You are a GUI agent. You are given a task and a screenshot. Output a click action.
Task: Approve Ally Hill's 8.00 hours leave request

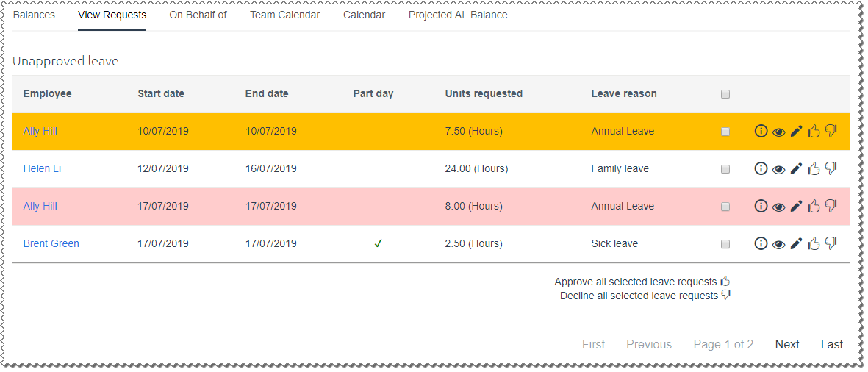coord(814,206)
